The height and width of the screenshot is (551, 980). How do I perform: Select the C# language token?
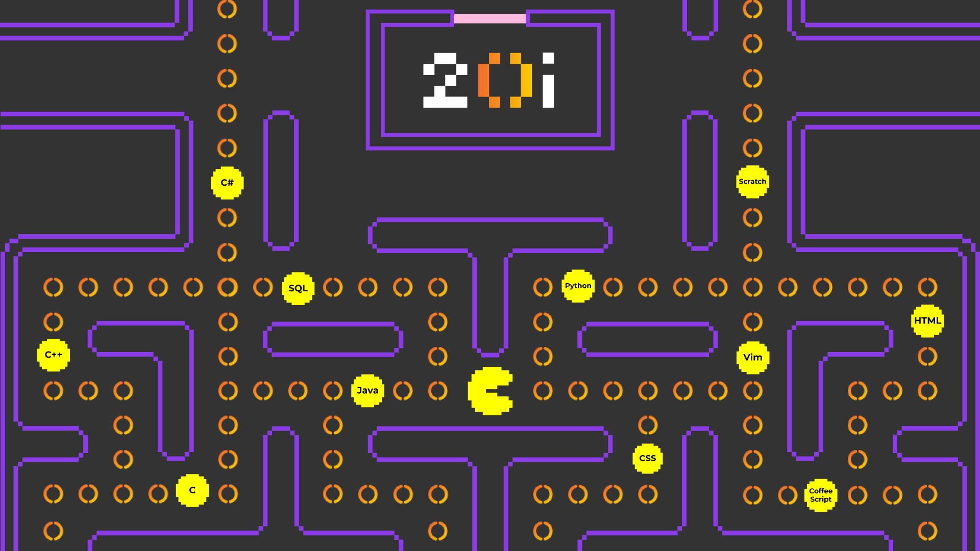[227, 182]
